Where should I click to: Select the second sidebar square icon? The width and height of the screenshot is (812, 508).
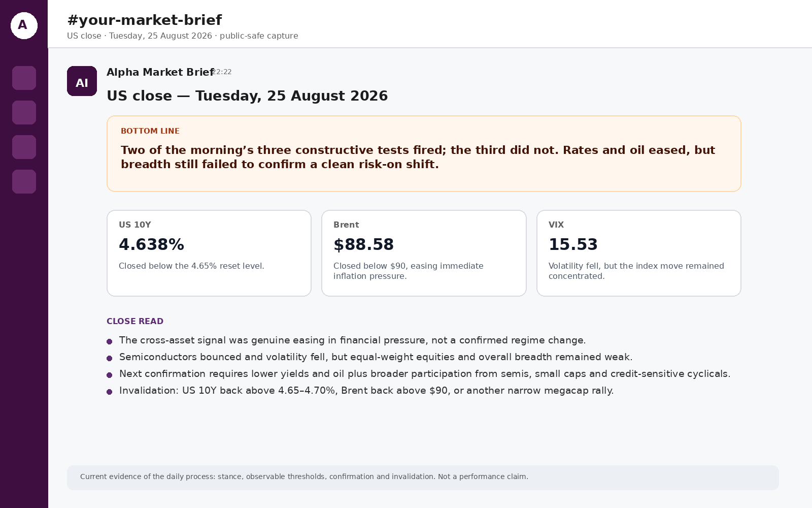click(x=24, y=112)
